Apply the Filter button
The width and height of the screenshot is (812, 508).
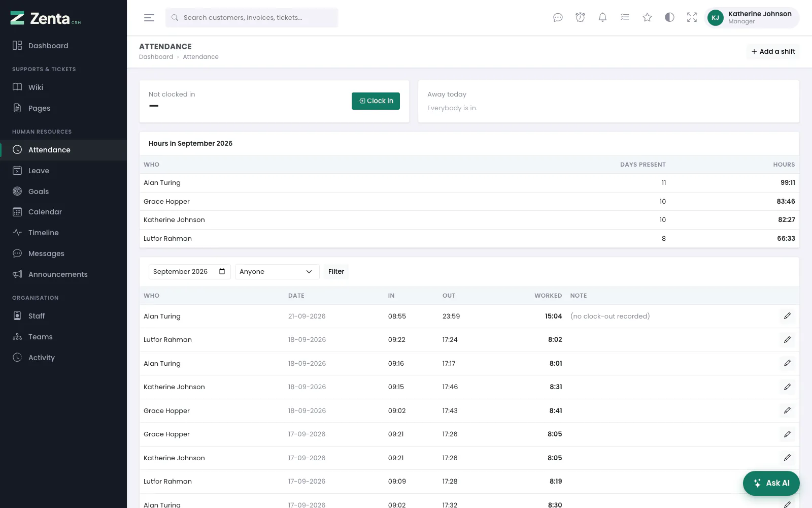pos(336,272)
